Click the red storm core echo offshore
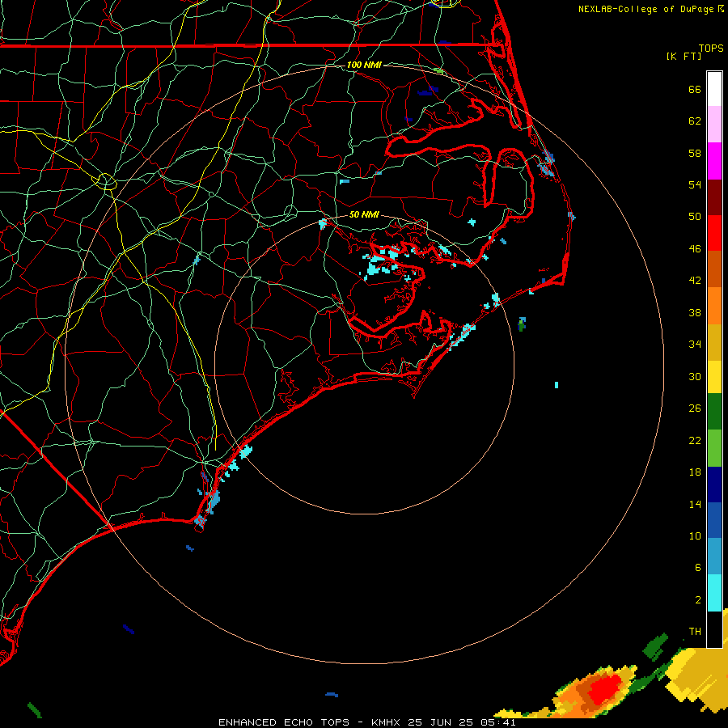Screen dimensions: 728x728 pos(603,688)
